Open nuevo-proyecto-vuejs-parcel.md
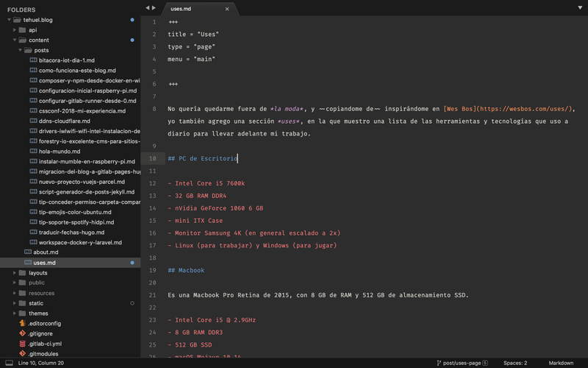This screenshot has height=368, width=588. coord(82,182)
